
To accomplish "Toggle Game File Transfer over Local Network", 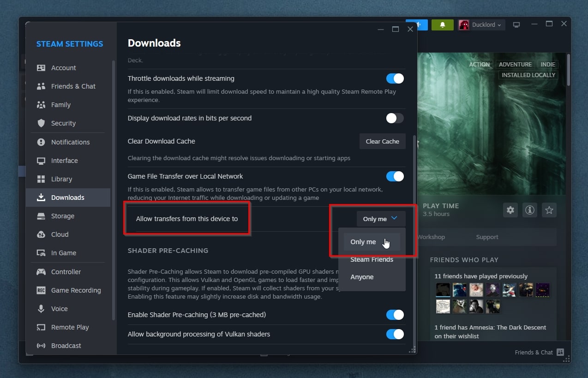I will 395,176.
